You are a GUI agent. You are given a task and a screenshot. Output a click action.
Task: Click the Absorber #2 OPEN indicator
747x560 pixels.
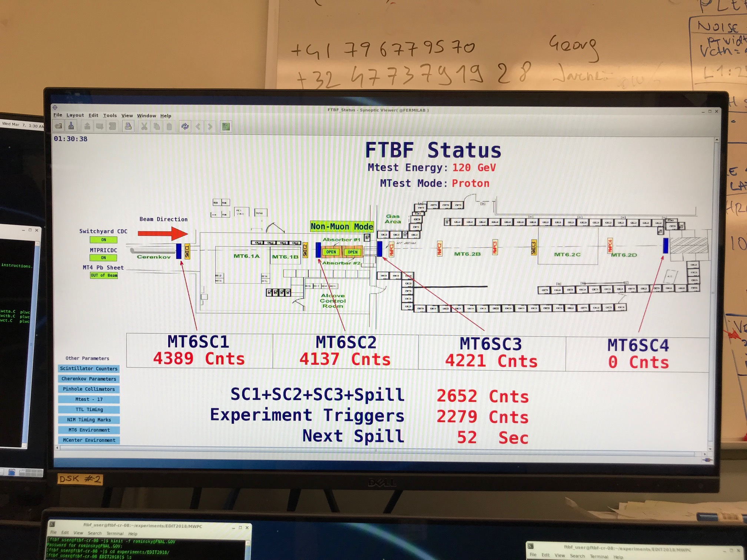352,252
